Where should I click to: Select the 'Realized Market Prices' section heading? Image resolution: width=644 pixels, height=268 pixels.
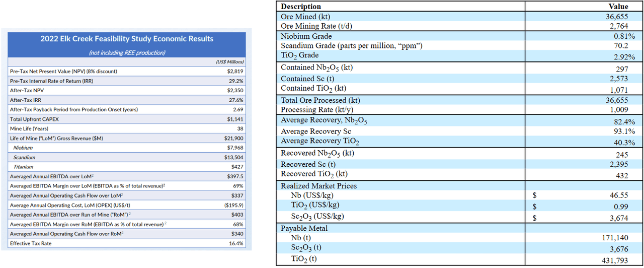point(318,186)
